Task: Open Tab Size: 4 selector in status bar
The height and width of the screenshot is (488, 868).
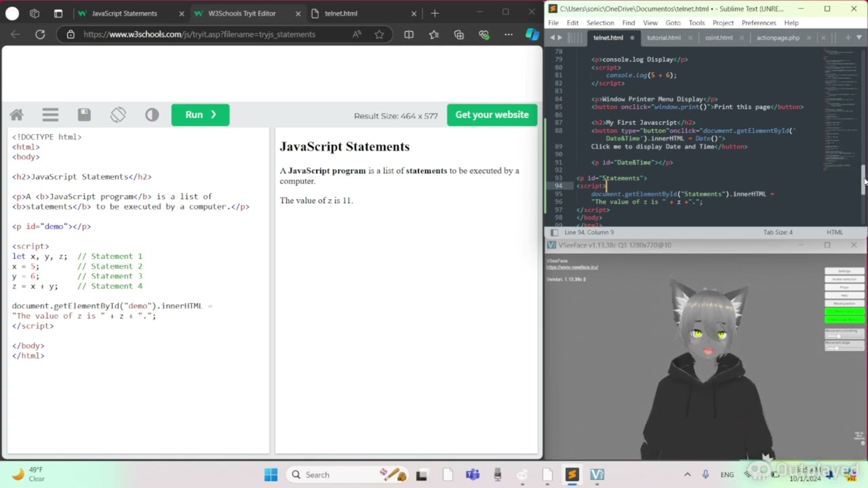Action: [778, 232]
